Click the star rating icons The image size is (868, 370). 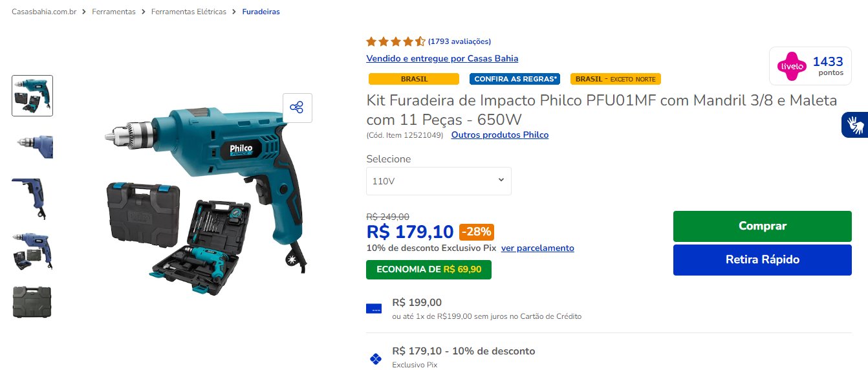tap(395, 41)
